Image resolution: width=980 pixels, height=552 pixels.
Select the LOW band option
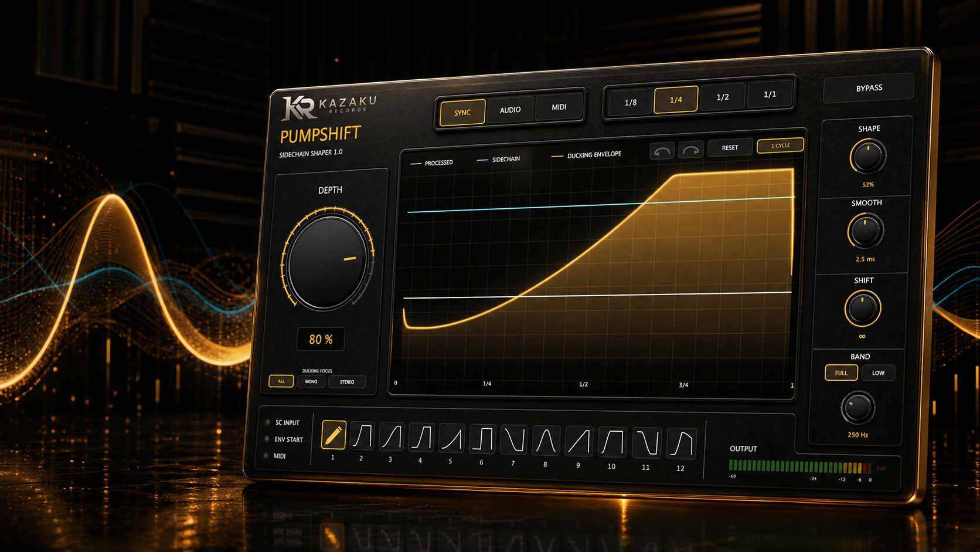pyautogui.click(x=878, y=373)
